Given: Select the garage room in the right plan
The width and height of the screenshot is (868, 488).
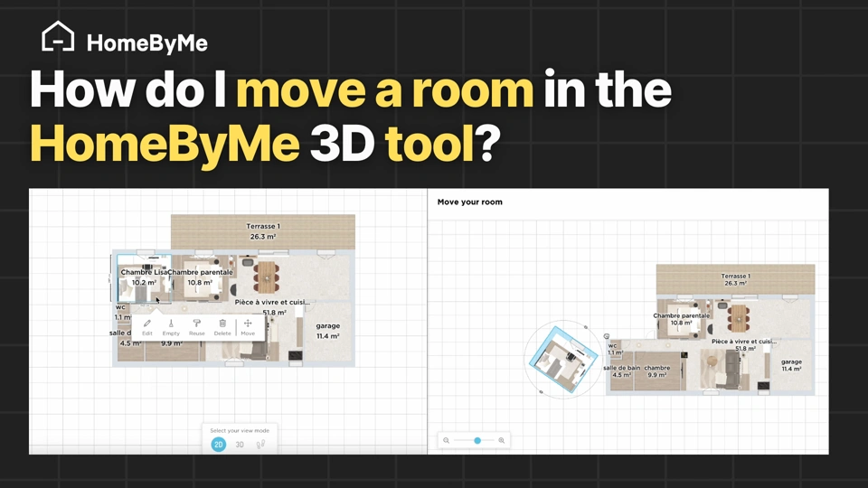Looking at the screenshot, I should point(792,365).
